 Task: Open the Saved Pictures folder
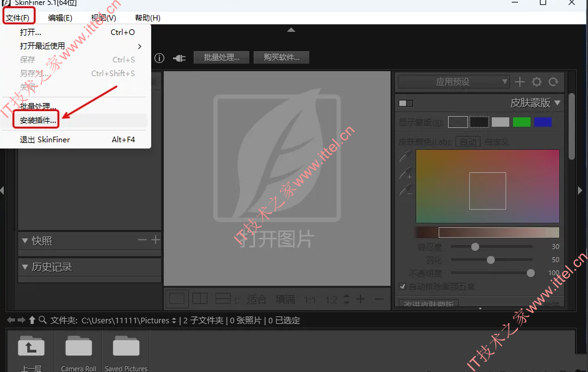tap(126, 353)
